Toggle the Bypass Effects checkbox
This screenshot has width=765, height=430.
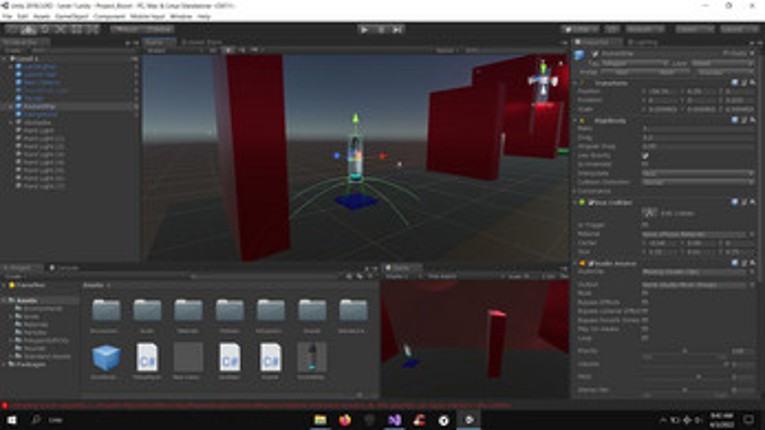[x=645, y=302]
